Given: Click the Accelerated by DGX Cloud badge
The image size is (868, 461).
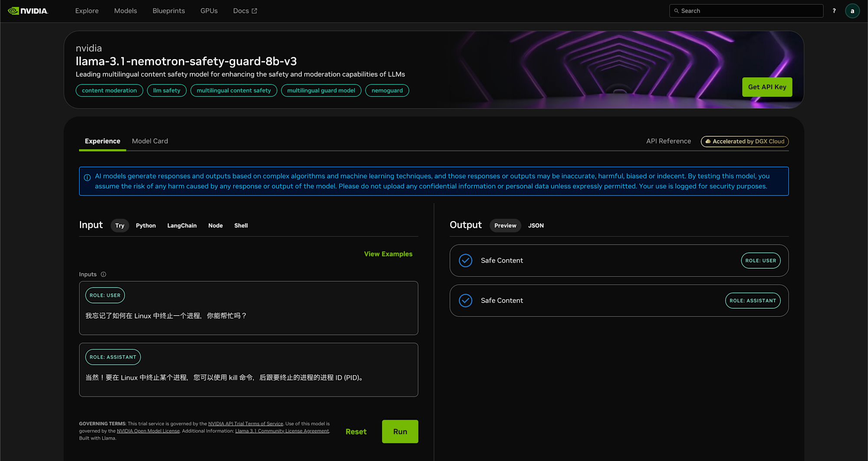Looking at the screenshot, I should (745, 141).
